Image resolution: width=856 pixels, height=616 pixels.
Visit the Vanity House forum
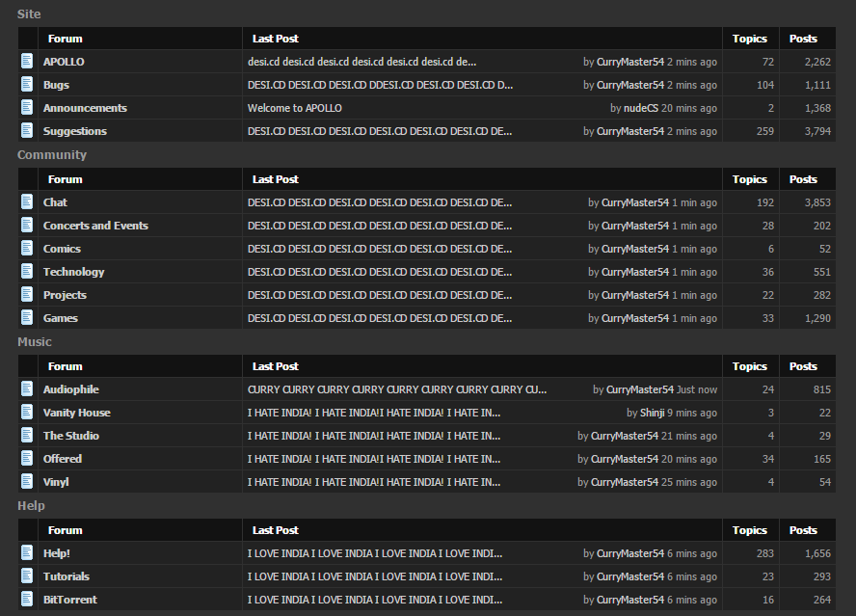tap(77, 413)
